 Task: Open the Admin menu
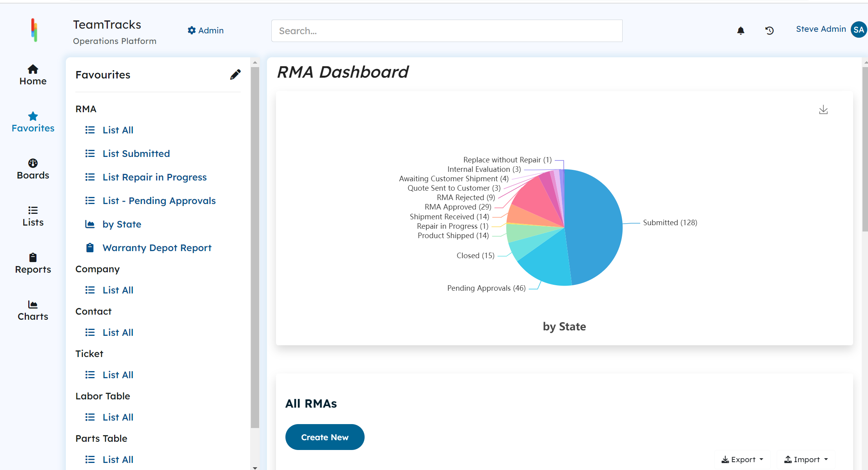tap(205, 30)
